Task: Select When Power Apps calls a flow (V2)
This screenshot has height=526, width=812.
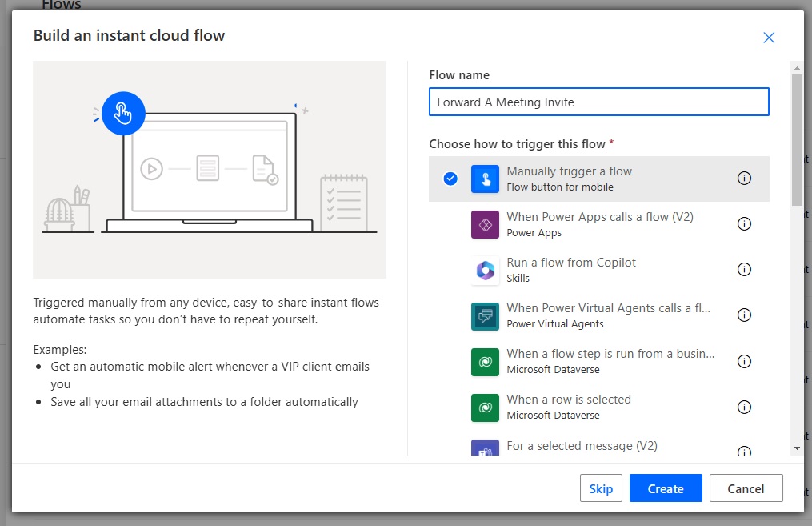Action: [599, 217]
